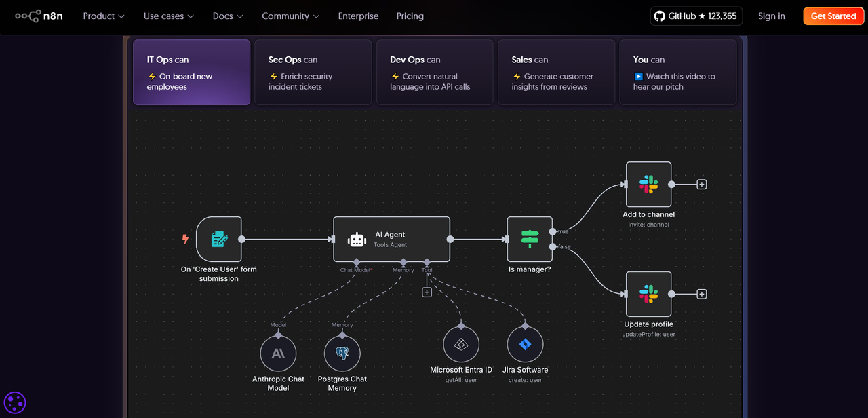The width and height of the screenshot is (868, 418).
Task: Open the Docs dropdown
Action: 228,16
